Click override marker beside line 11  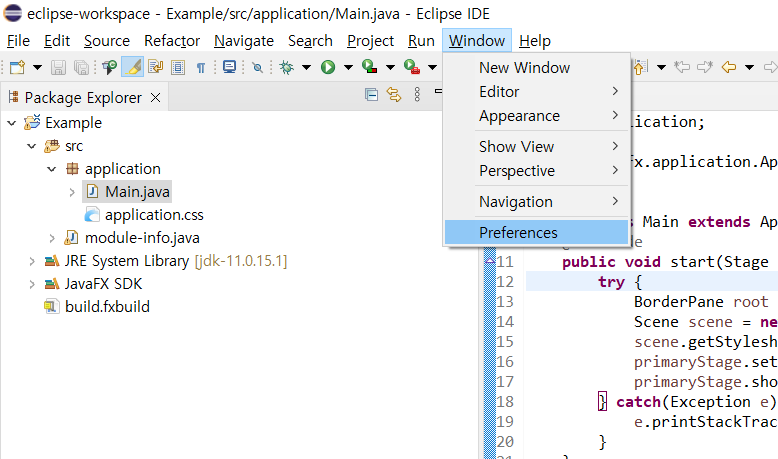click(490, 261)
